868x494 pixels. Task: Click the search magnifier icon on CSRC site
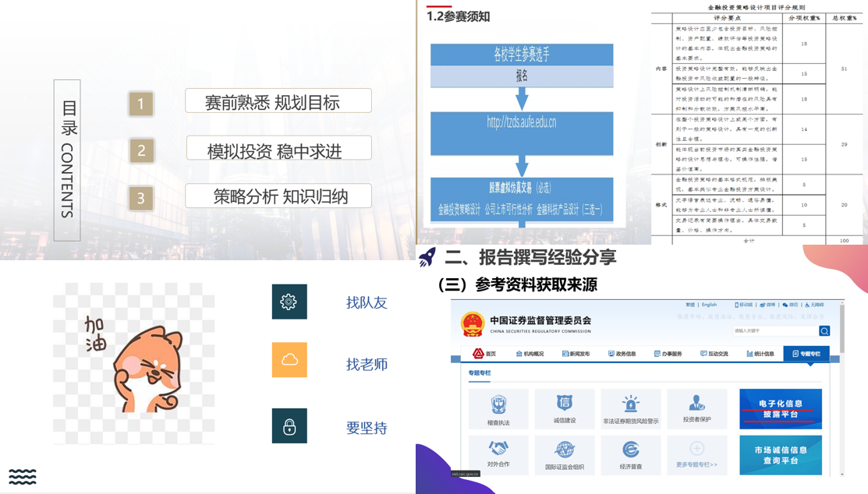[824, 331]
